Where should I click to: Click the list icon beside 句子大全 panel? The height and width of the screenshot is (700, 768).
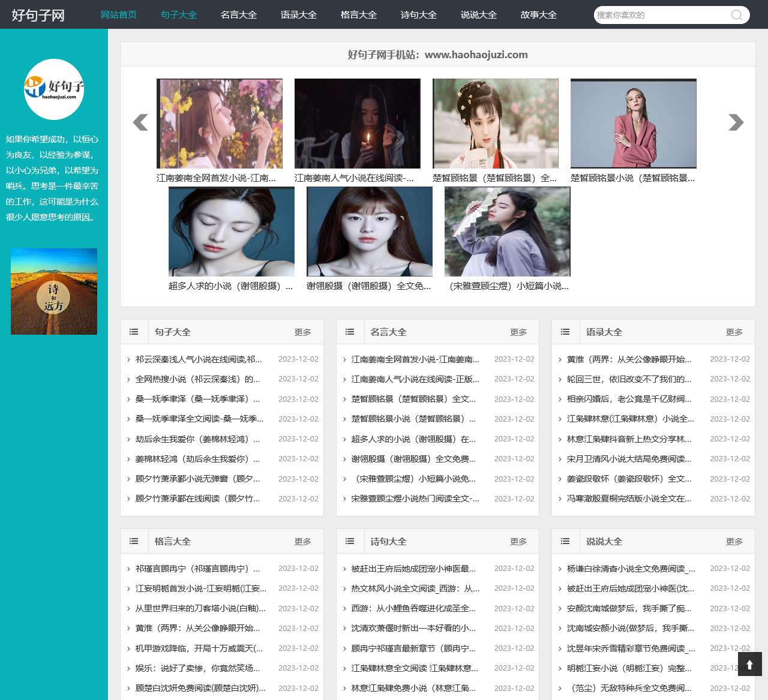(x=134, y=331)
